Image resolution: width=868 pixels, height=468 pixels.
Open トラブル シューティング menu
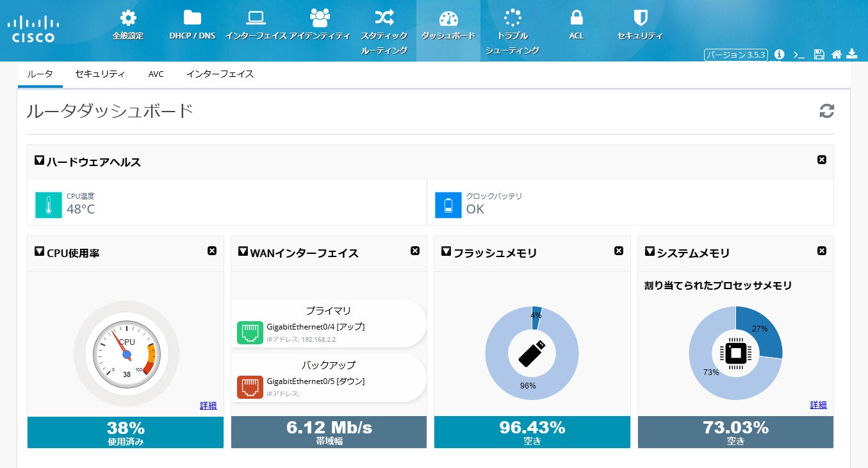click(512, 32)
